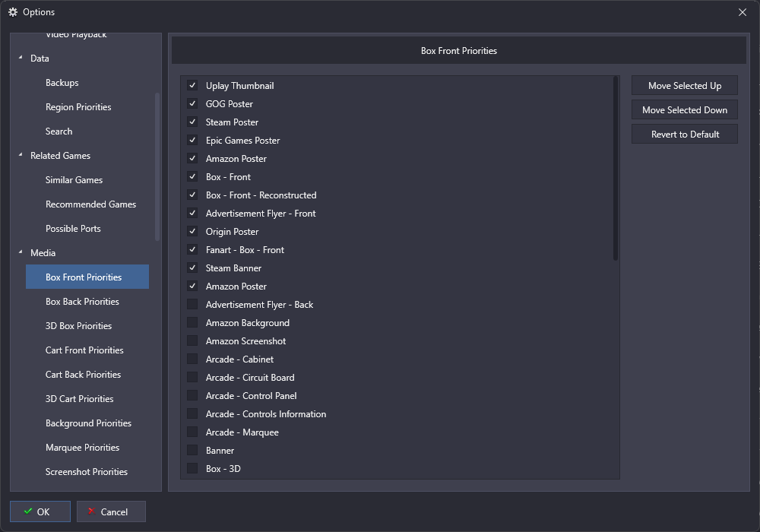Open 3D Box Priorities page

tap(78, 325)
